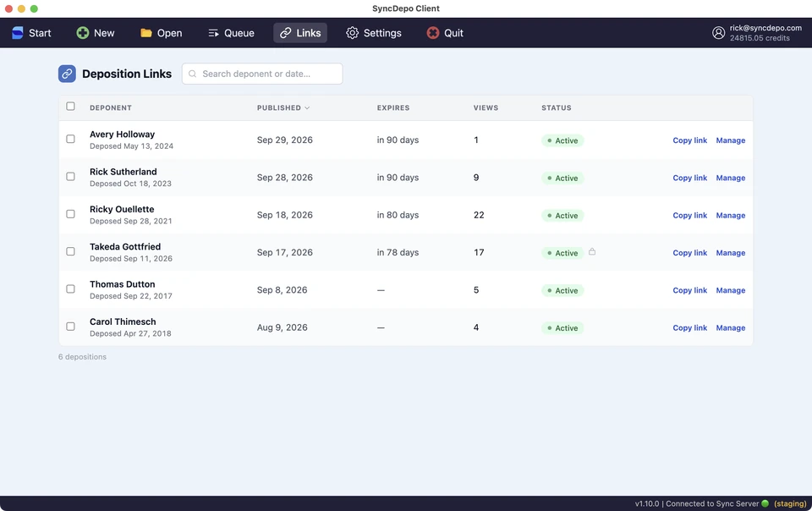The height and width of the screenshot is (511, 812).
Task: Check the Carol Thimesch row checkbox
Action: tap(70, 327)
